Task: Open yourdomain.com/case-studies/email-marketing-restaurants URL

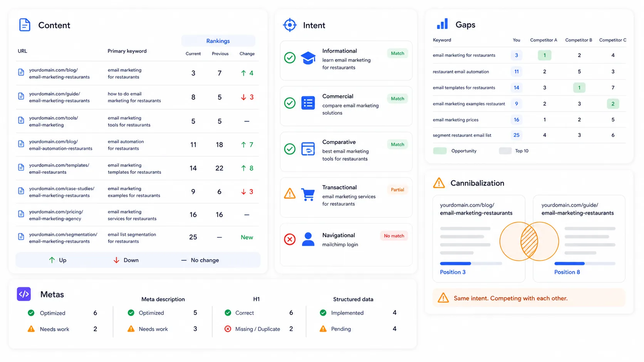Action: pyautogui.click(x=62, y=192)
